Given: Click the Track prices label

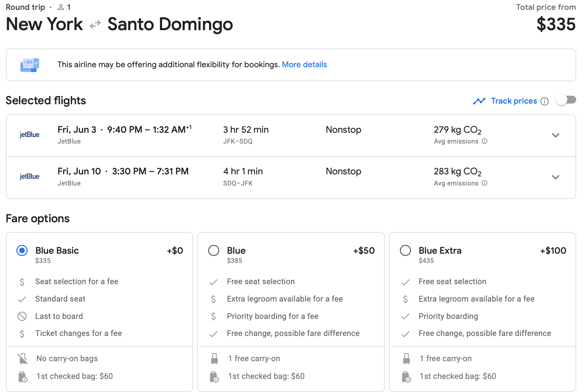Looking at the screenshot, I should (514, 101).
